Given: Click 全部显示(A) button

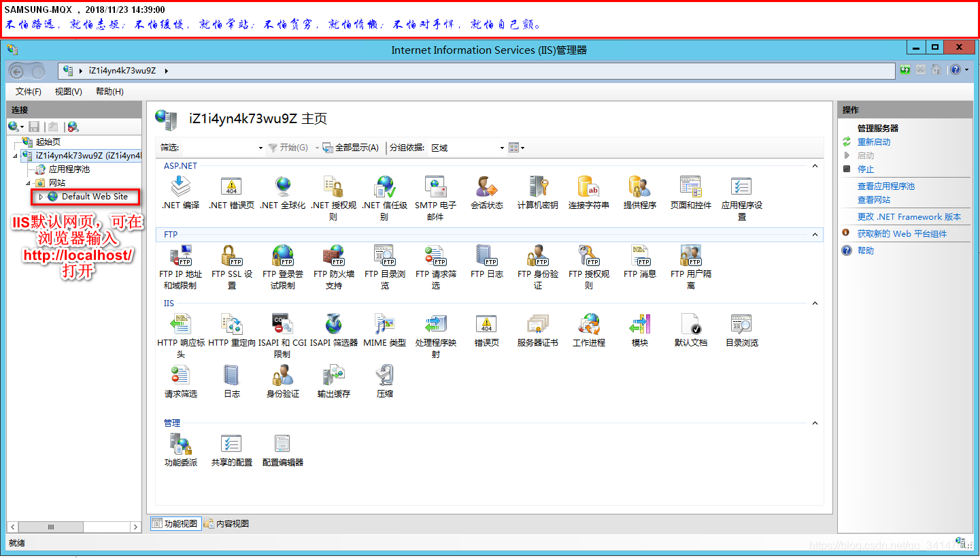Looking at the screenshot, I should tap(351, 148).
